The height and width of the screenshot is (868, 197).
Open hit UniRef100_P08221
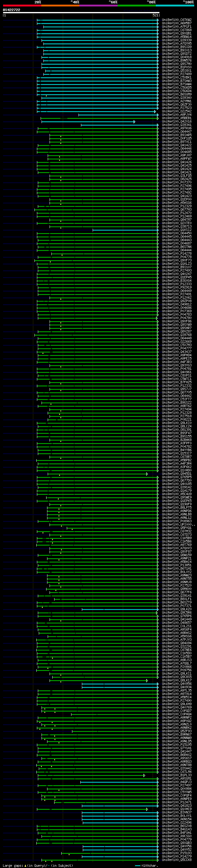click(177, 419)
